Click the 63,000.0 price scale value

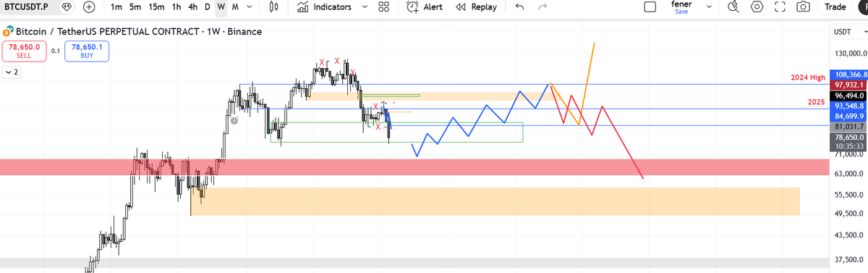tap(849, 174)
